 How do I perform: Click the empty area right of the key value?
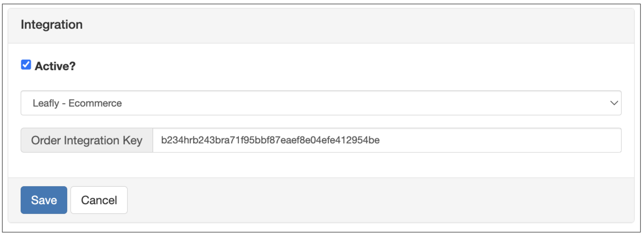501,140
